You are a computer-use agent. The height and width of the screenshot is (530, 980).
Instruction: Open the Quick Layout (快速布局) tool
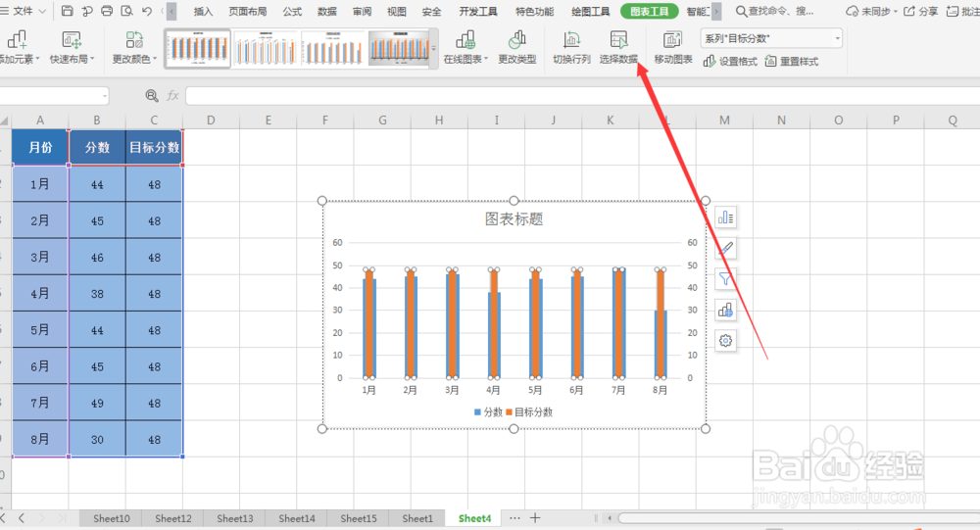pos(72,48)
